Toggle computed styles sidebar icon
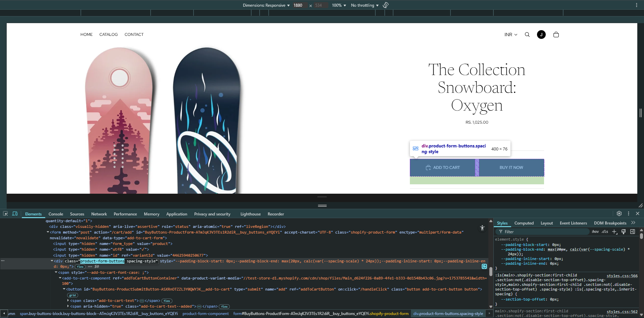The image size is (644, 318). [633, 232]
